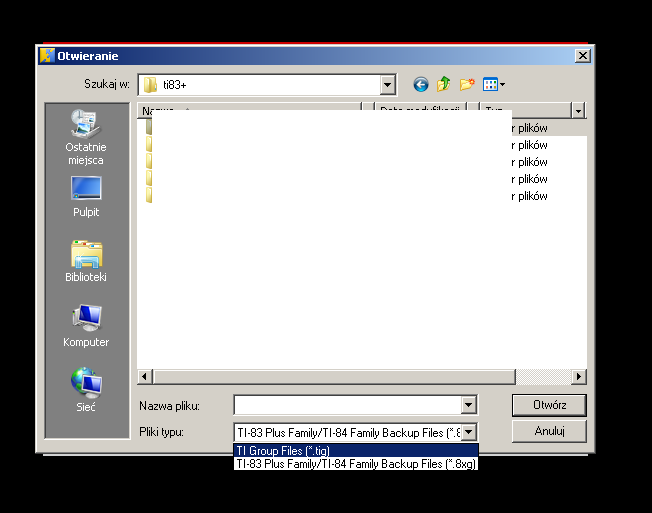Create a new folder using the toolbar icon
The width and height of the screenshot is (652, 513).
[x=466, y=85]
